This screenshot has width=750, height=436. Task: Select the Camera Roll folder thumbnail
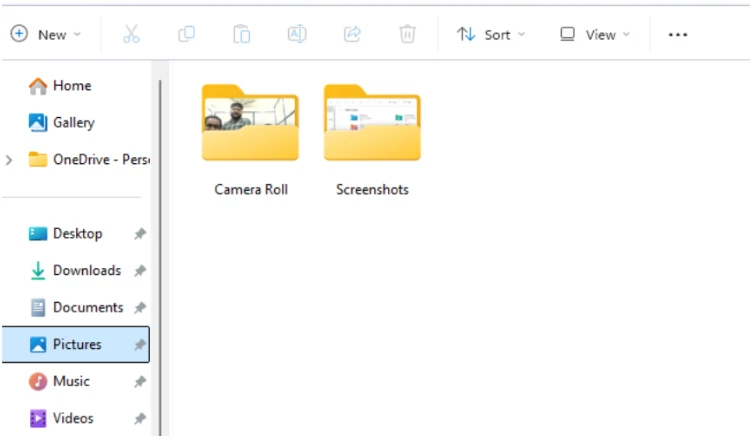[x=250, y=122]
